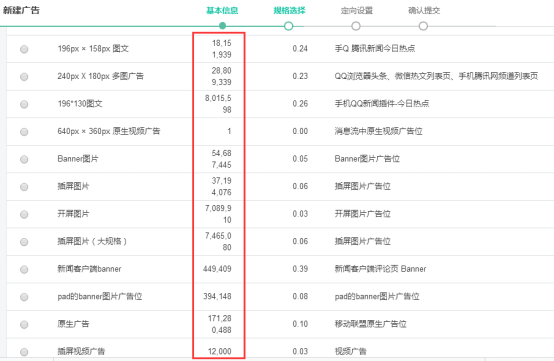This screenshot has height=361, width=554.
Task: Choose the 原生广告 radio button
Action: [24, 324]
